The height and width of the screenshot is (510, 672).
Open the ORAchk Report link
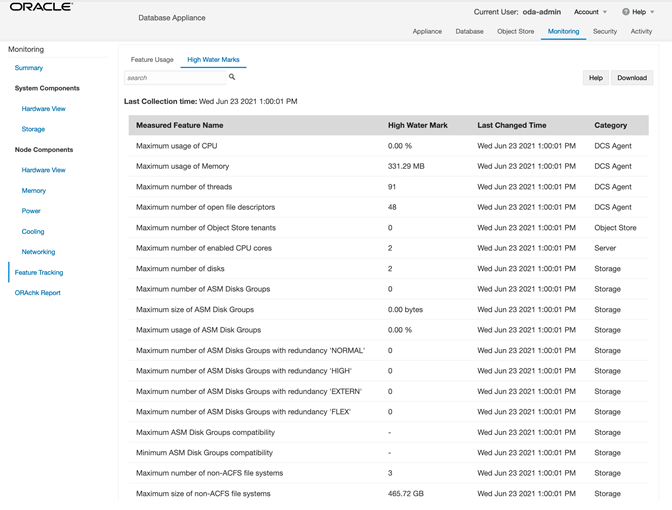(x=38, y=293)
